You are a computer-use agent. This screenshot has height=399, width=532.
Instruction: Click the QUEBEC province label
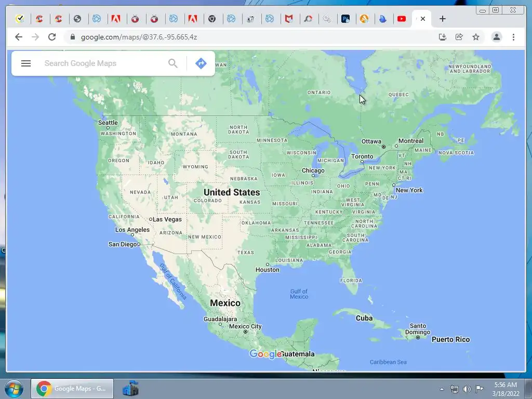coord(398,95)
